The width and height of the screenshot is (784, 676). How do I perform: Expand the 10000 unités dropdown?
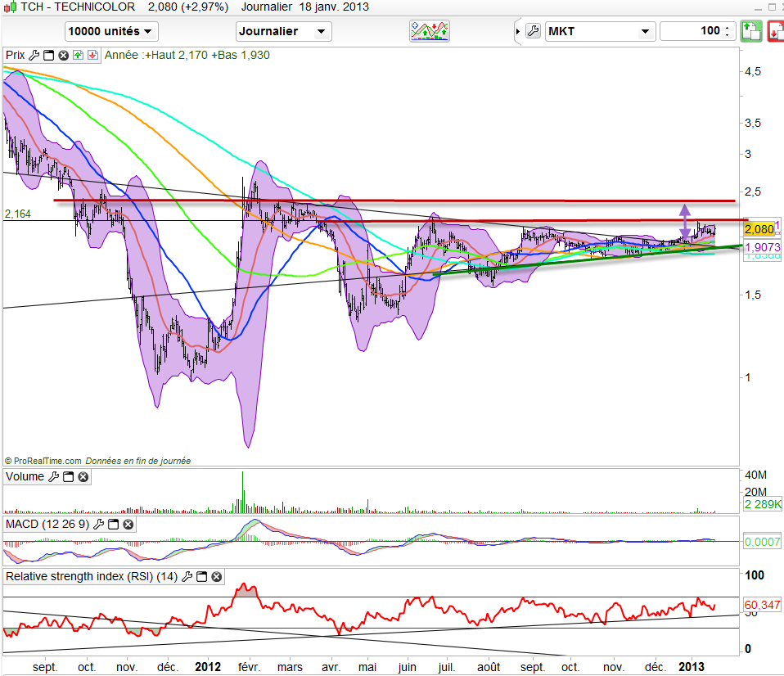[111, 32]
